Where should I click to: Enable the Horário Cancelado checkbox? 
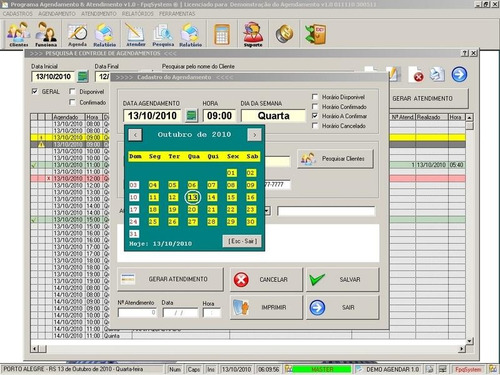click(x=315, y=126)
